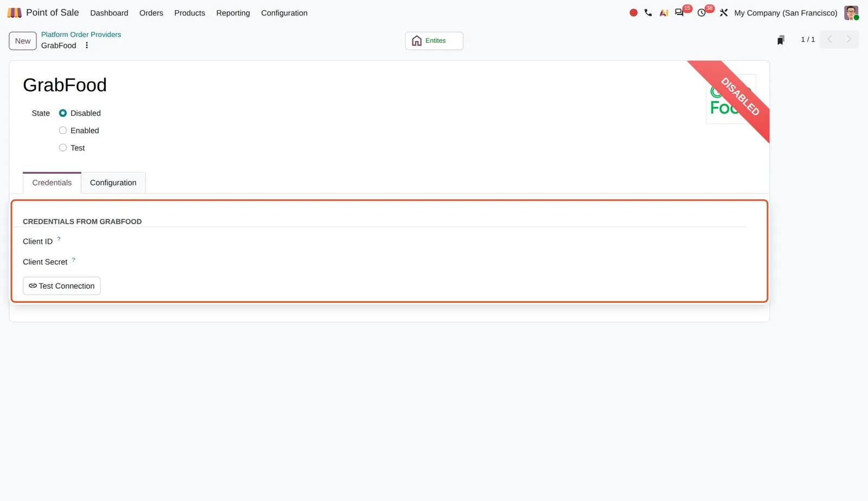
Task: Switch to the Credentials tab
Action: (52, 183)
